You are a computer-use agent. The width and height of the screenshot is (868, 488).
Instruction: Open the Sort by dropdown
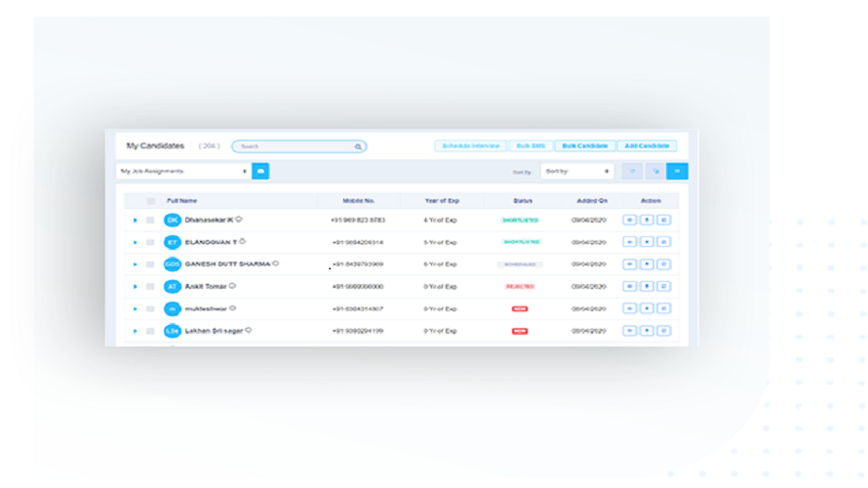[x=576, y=172]
